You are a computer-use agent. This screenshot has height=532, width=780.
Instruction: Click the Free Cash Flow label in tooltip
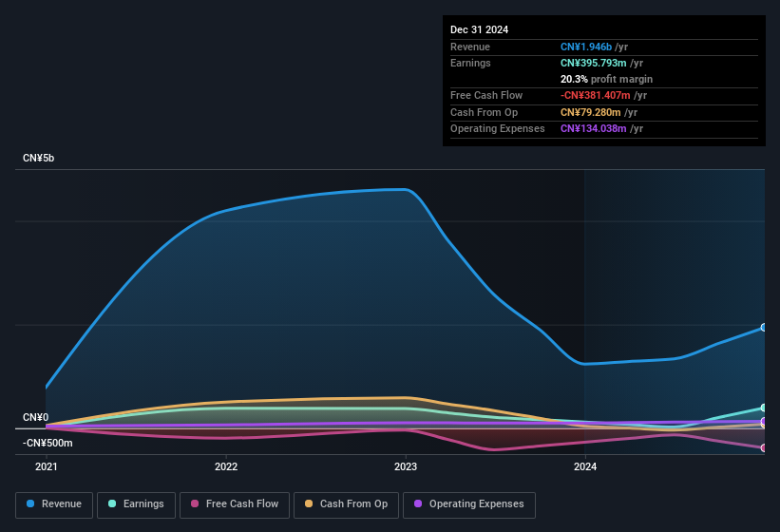[486, 95]
